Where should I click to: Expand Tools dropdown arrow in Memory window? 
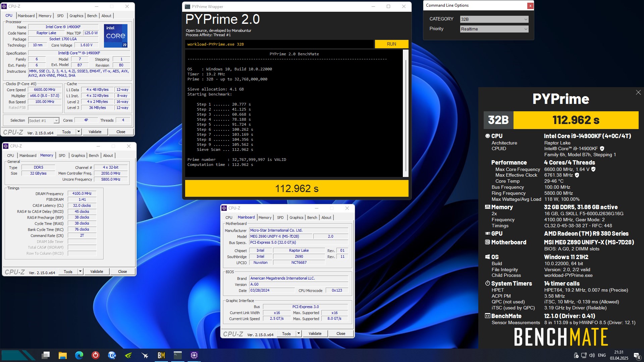click(80, 271)
